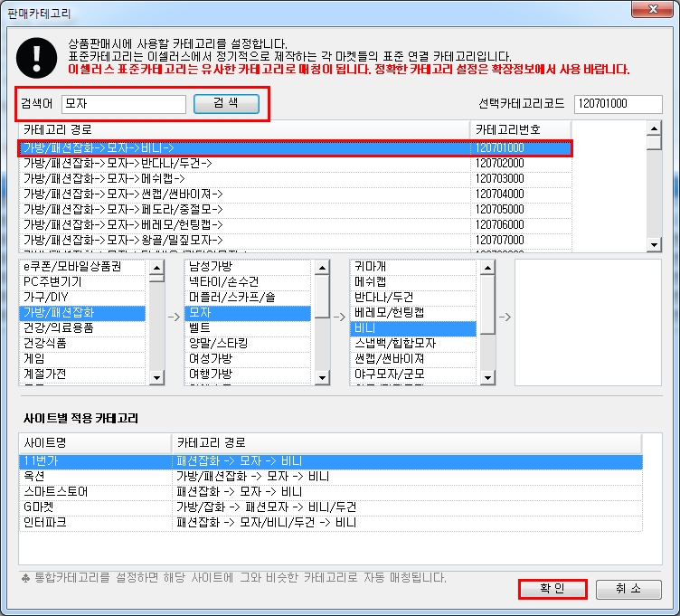The height and width of the screenshot is (616, 680).
Task: Click the 카테고리 경로 column header in results
Action: point(244,130)
